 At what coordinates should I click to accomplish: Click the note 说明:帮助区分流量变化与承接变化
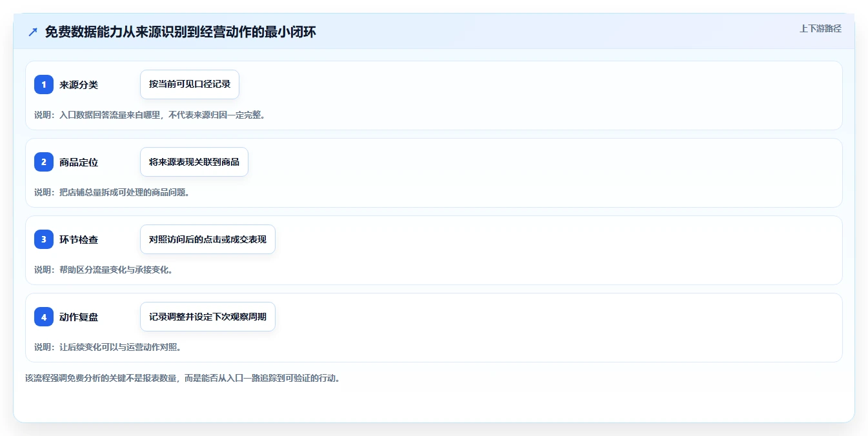(103, 270)
